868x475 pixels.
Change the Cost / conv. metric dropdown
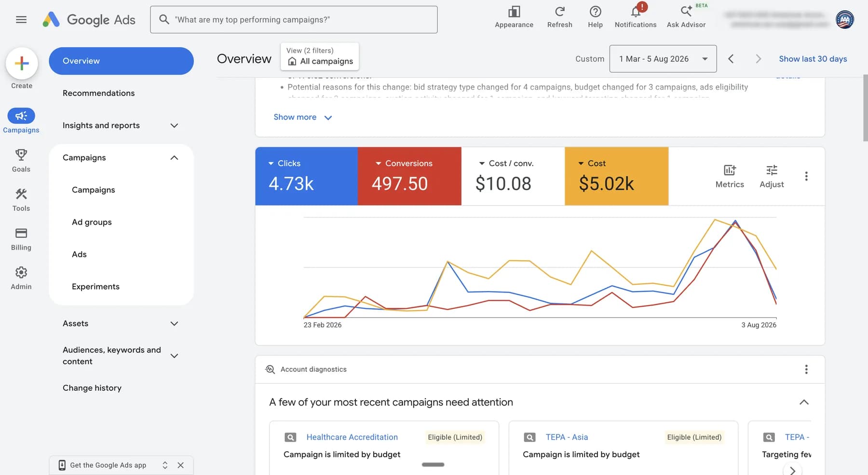click(x=506, y=164)
